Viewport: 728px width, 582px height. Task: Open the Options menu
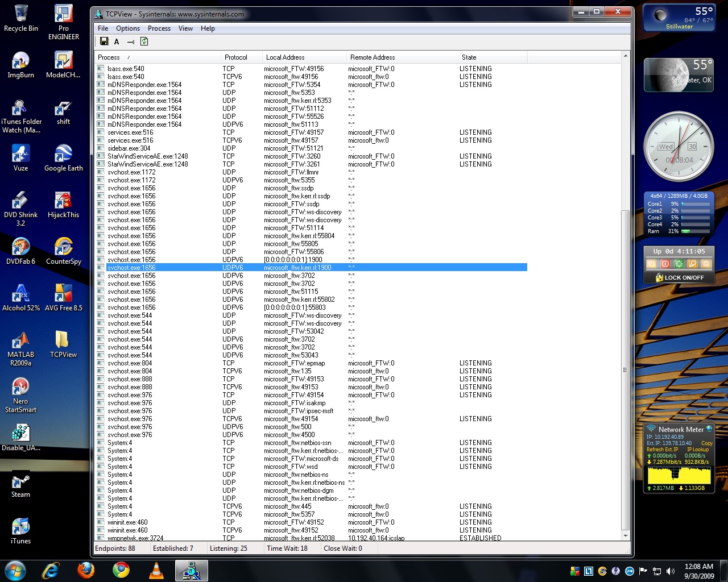[x=127, y=28]
